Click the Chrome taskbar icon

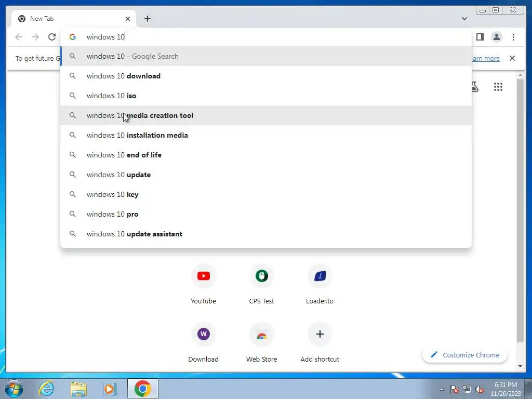[142, 389]
